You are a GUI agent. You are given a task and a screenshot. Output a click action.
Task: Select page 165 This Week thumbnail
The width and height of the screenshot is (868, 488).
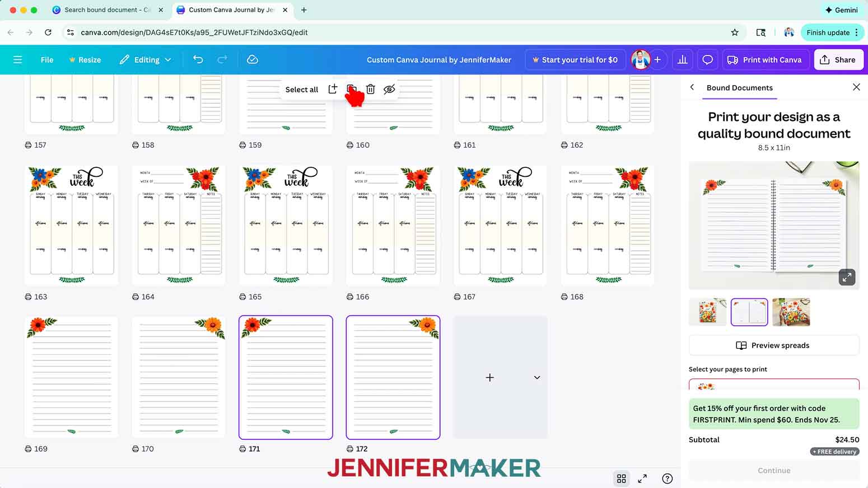point(286,226)
